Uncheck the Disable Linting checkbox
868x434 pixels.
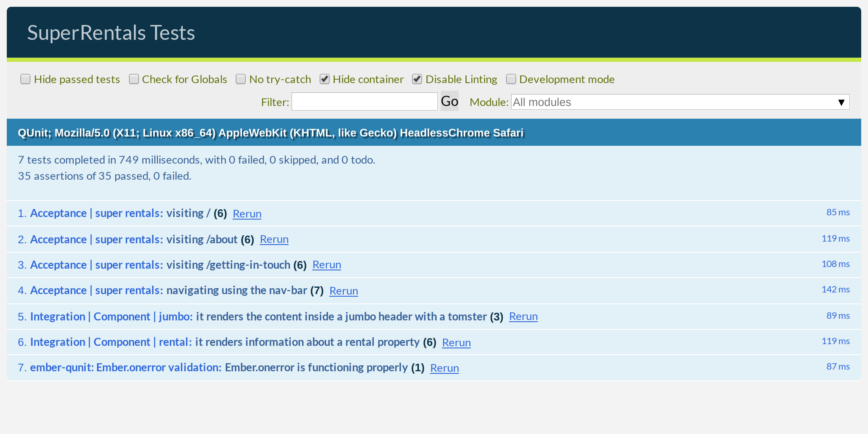[417, 79]
